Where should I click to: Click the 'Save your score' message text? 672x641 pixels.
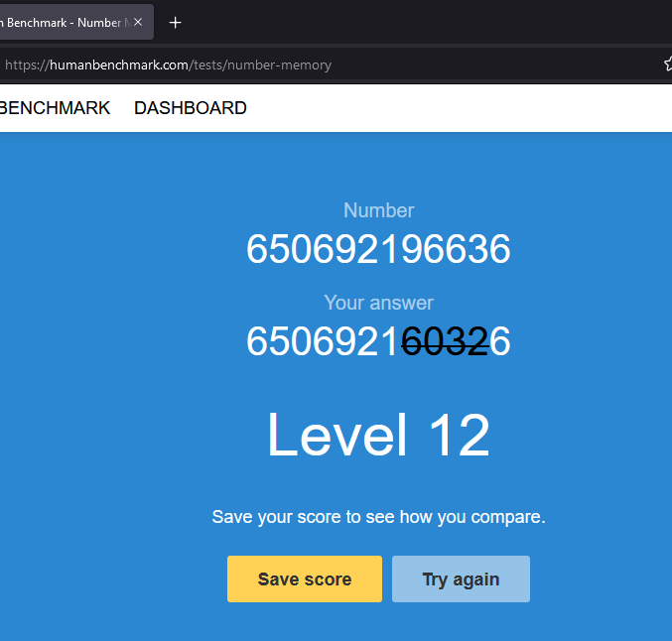(378, 517)
